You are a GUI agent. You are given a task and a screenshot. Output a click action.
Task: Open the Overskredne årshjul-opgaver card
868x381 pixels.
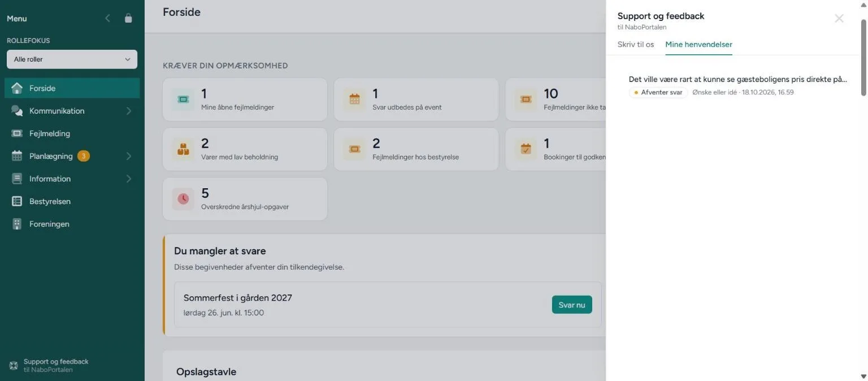point(245,199)
